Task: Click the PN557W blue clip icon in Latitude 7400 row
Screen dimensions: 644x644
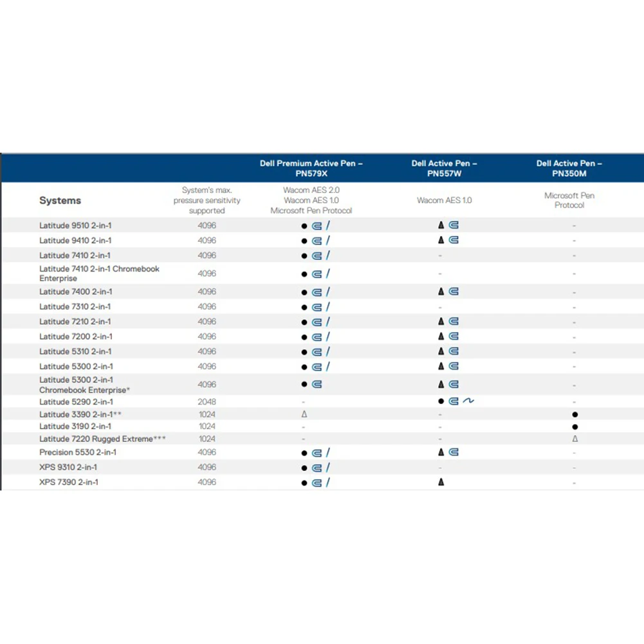Action: click(x=454, y=291)
